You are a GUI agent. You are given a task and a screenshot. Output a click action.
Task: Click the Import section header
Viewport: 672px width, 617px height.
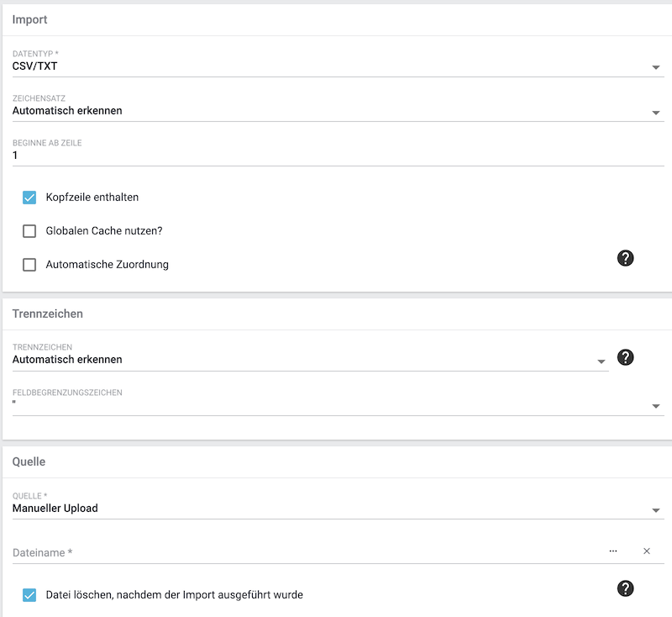[x=30, y=18]
